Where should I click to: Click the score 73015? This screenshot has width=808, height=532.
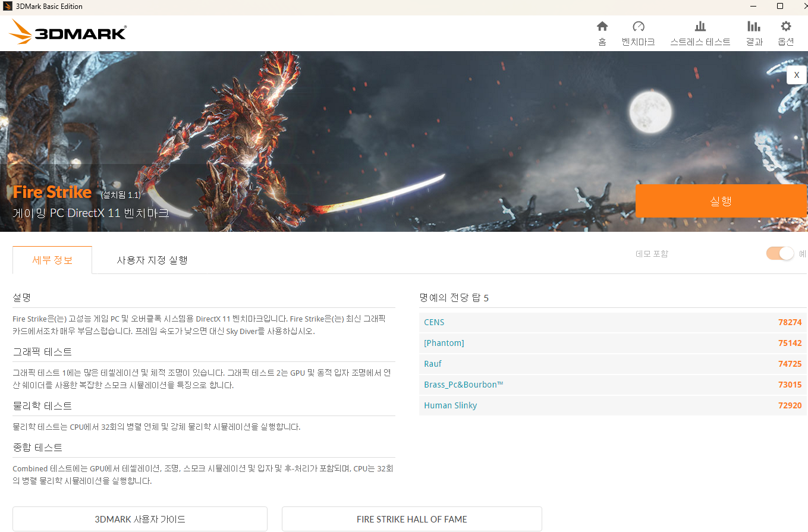point(790,385)
